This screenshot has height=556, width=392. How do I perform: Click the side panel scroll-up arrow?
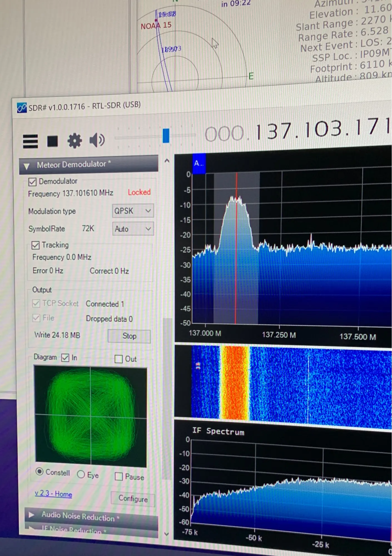pos(167,161)
